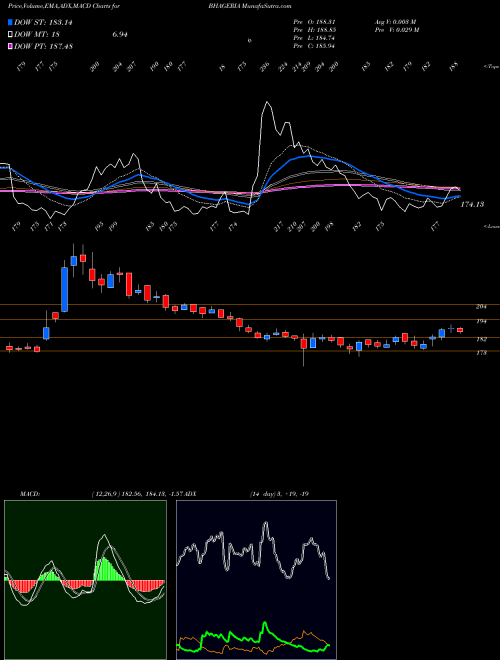Click the 6.94 value beside DOW MT
The width and height of the screenshot is (500, 660).
pyautogui.click(x=120, y=35)
